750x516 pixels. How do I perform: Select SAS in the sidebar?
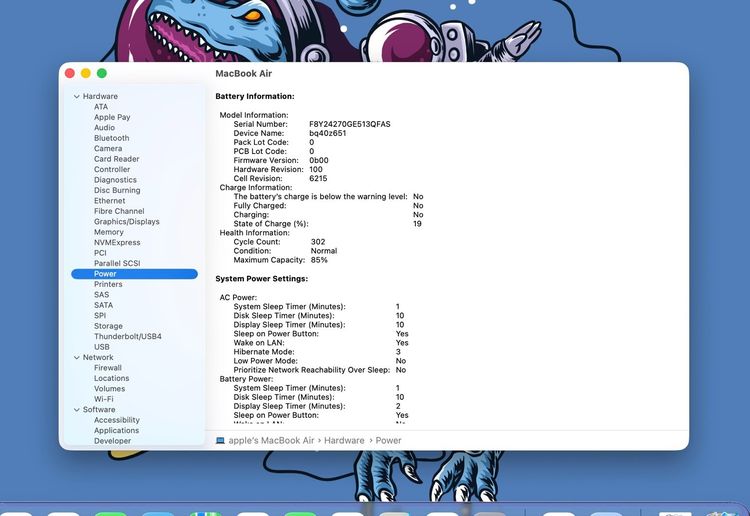[x=101, y=295]
